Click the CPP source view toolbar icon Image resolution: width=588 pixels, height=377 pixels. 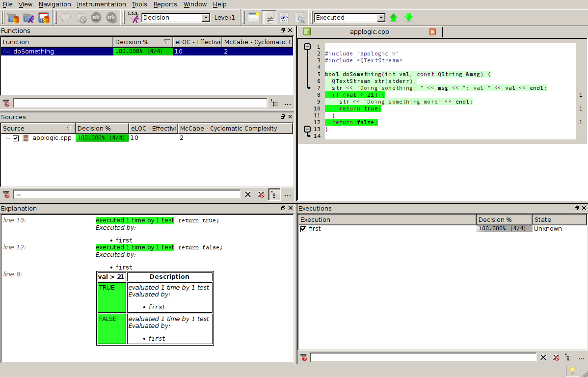[284, 18]
